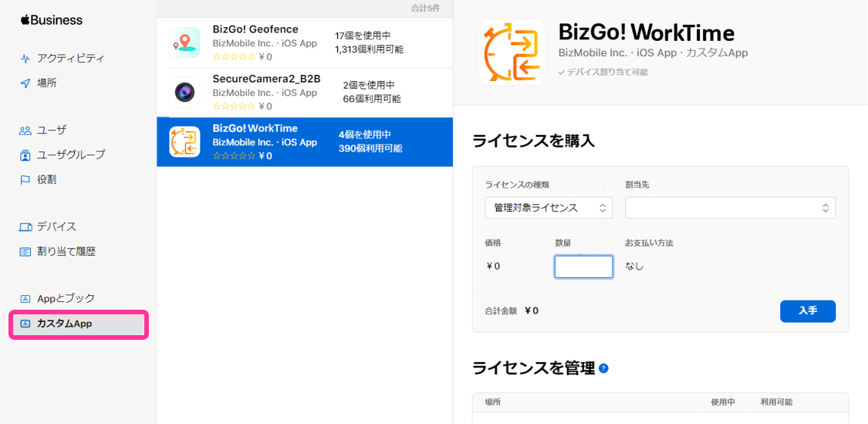Open the ユーザ section

52,130
